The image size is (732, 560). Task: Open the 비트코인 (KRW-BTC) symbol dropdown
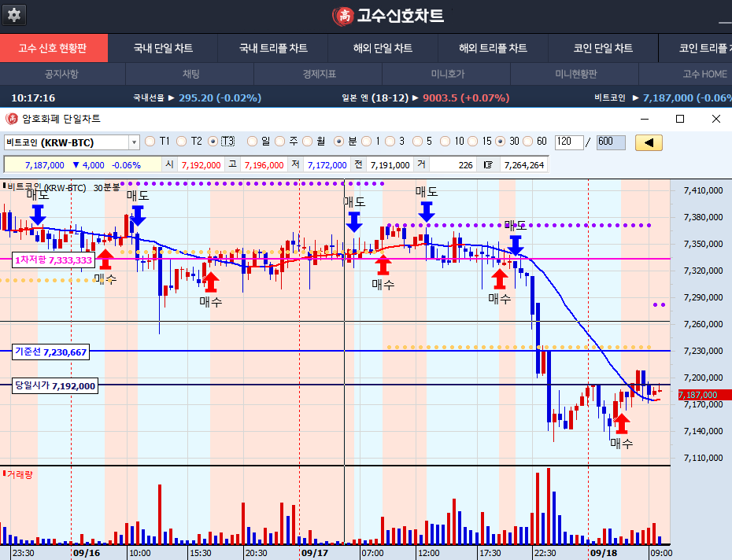tap(134, 142)
